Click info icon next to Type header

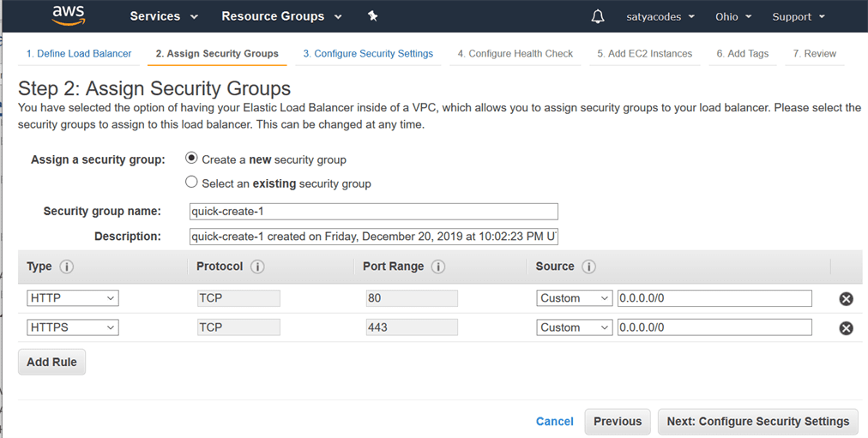click(66, 267)
